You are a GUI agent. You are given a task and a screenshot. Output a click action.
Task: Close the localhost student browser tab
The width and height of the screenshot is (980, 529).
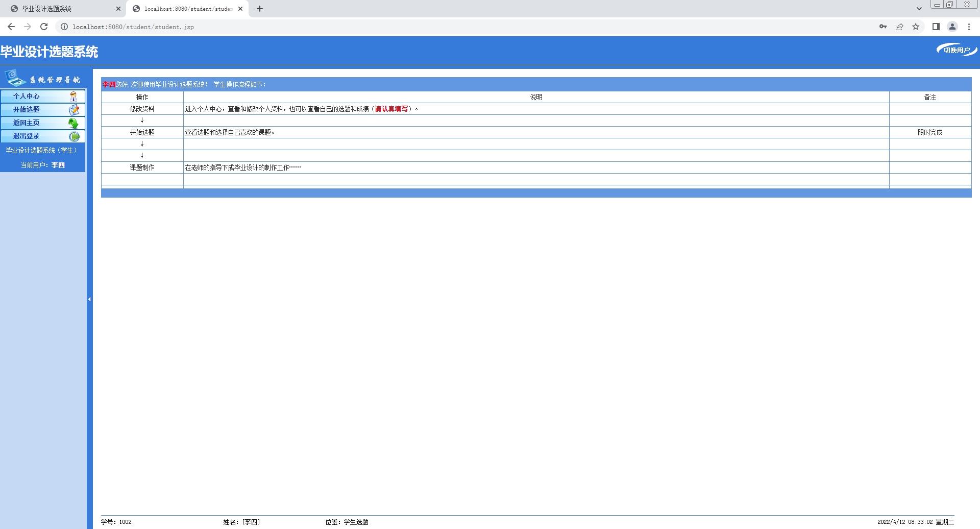[240, 9]
